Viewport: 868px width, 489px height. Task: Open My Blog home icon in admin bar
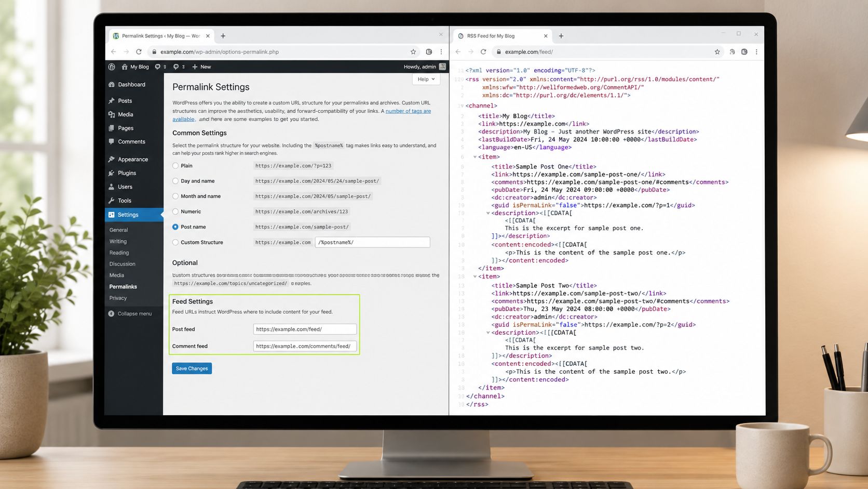pos(125,67)
